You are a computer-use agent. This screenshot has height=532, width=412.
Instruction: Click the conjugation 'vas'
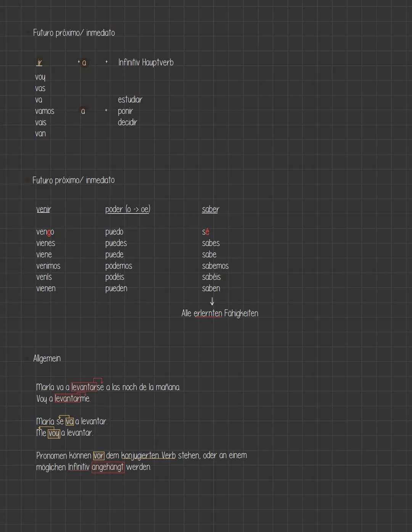pos(40,88)
